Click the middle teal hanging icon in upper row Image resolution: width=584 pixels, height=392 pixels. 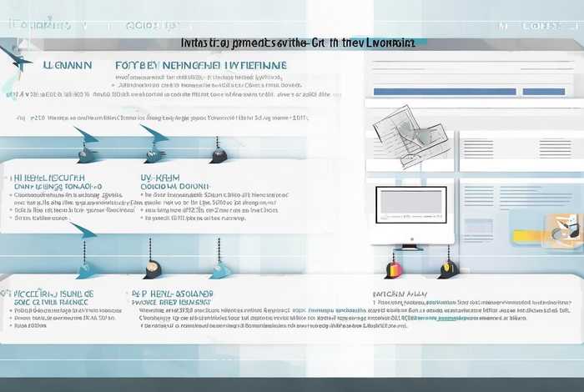[154, 153]
